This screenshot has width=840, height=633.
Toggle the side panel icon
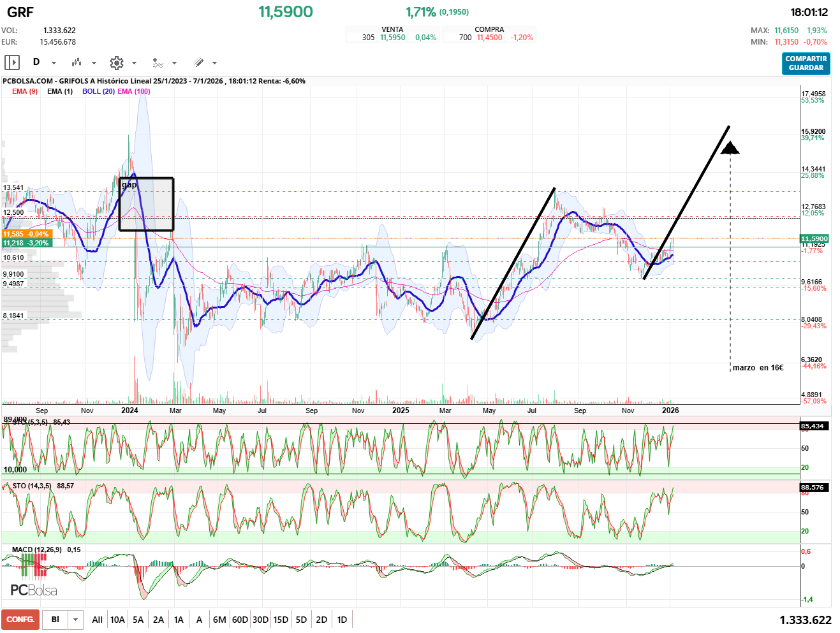[x=12, y=62]
